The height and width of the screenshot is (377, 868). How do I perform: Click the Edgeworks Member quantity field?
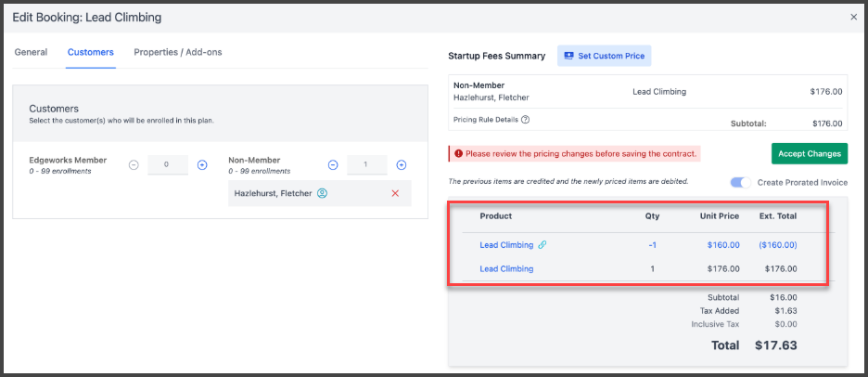168,165
